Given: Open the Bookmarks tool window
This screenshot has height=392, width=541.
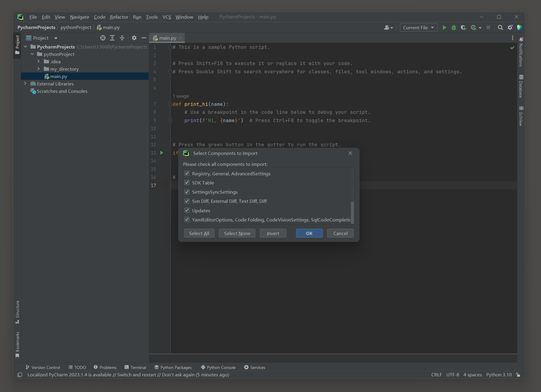Looking at the screenshot, I should 17,345.
